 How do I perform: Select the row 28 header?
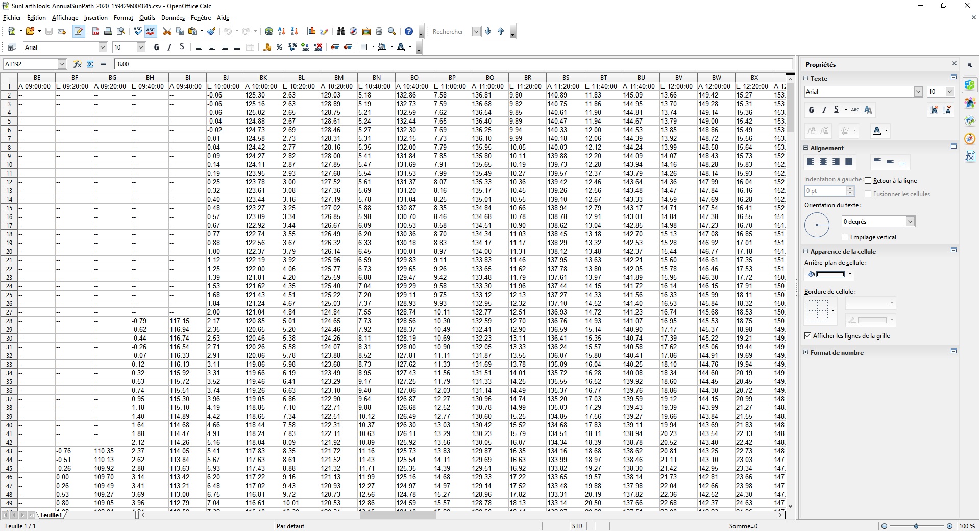pyautogui.click(x=9, y=321)
